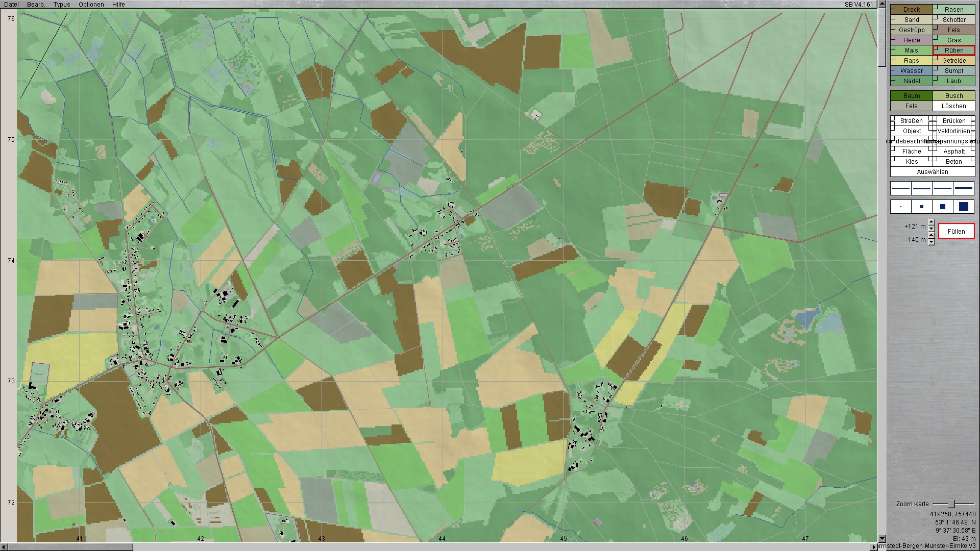Viewport: 980px width, 551px height.
Task: Pick the second line width icon
Action: click(922, 188)
